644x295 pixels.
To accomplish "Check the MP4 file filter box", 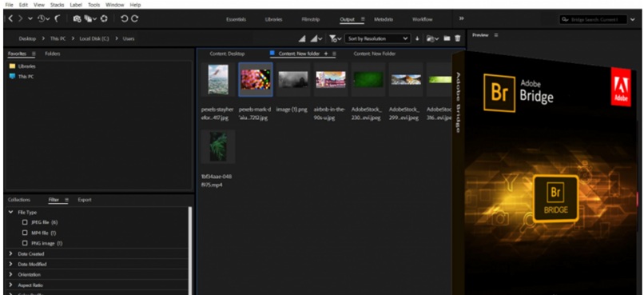I will pos(25,233).
